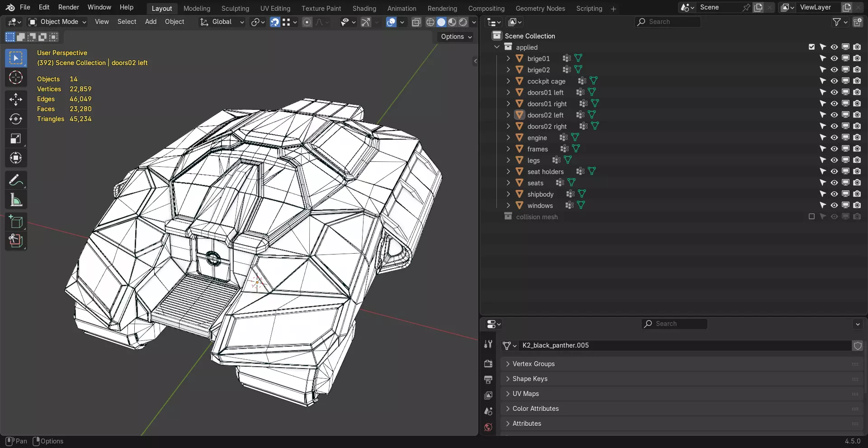868x448 pixels.
Task: Switch to the Modeling workspace tab
Action: click(x=197, y=9)
